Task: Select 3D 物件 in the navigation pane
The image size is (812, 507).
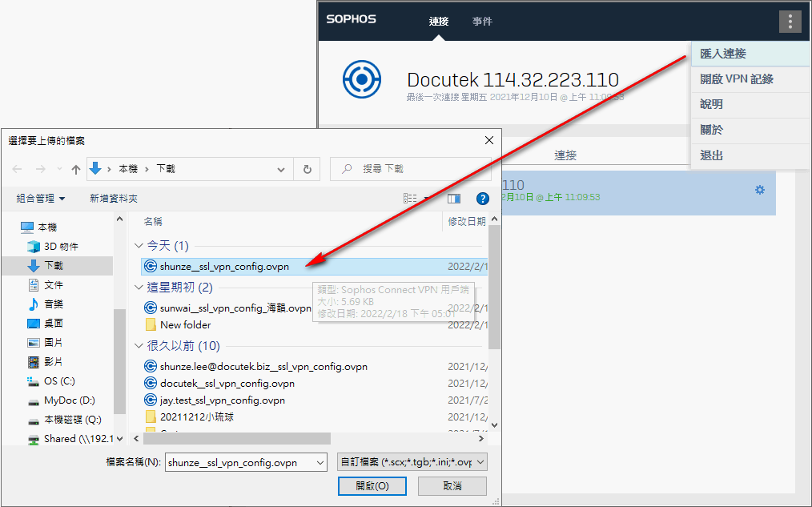Action: (x=61, y=247)
